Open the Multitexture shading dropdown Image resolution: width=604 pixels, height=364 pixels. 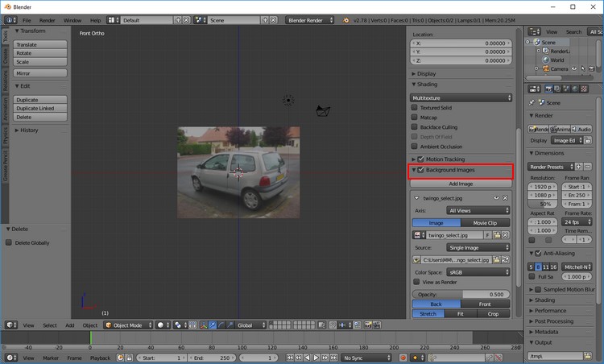pos(461,97)
